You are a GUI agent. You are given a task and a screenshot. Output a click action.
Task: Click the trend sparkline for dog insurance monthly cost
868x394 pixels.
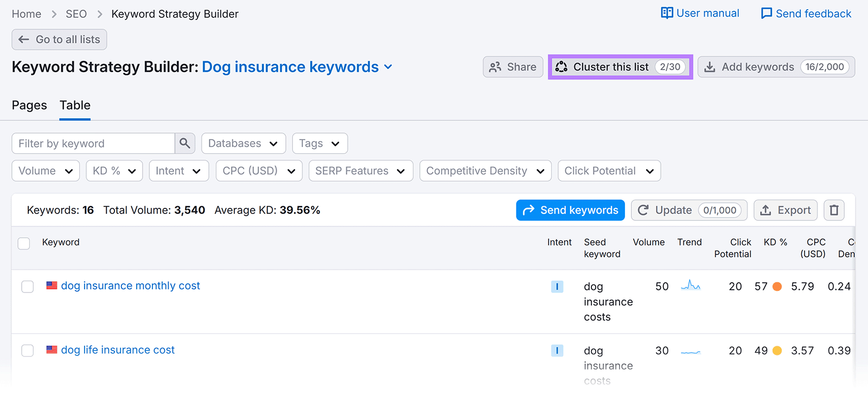click(691, 285)
